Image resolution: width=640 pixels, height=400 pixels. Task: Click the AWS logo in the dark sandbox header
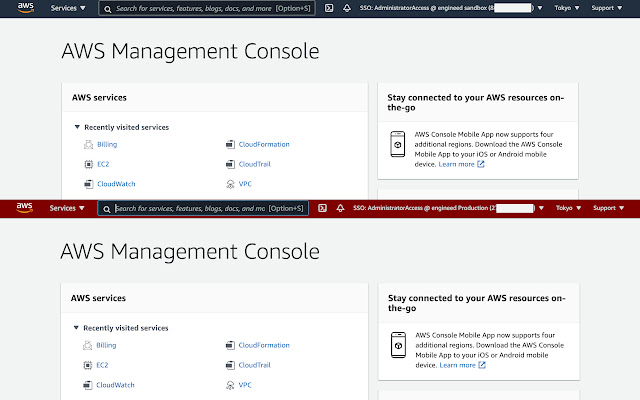[x=26, y=7]
